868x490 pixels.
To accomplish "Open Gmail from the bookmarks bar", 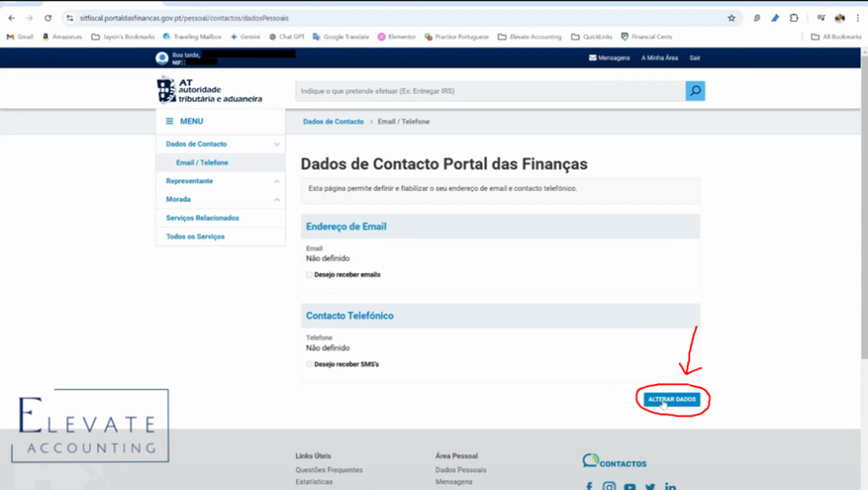I will [x=18, y=37].
